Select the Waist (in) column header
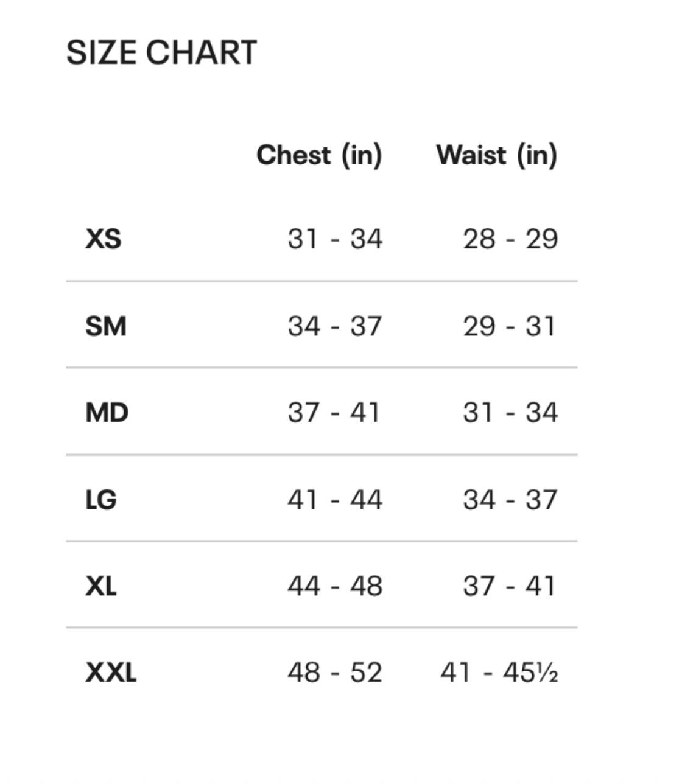This screenshot has height=784, width=682. pyautogui.click(x=497, y=155)
